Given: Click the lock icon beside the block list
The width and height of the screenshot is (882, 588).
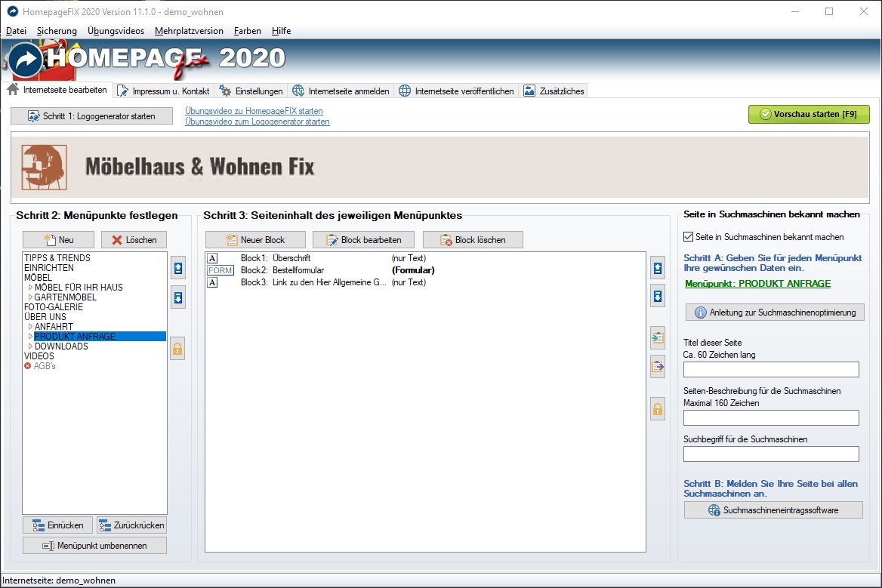Looking at the screenshot, I should 658,409.
